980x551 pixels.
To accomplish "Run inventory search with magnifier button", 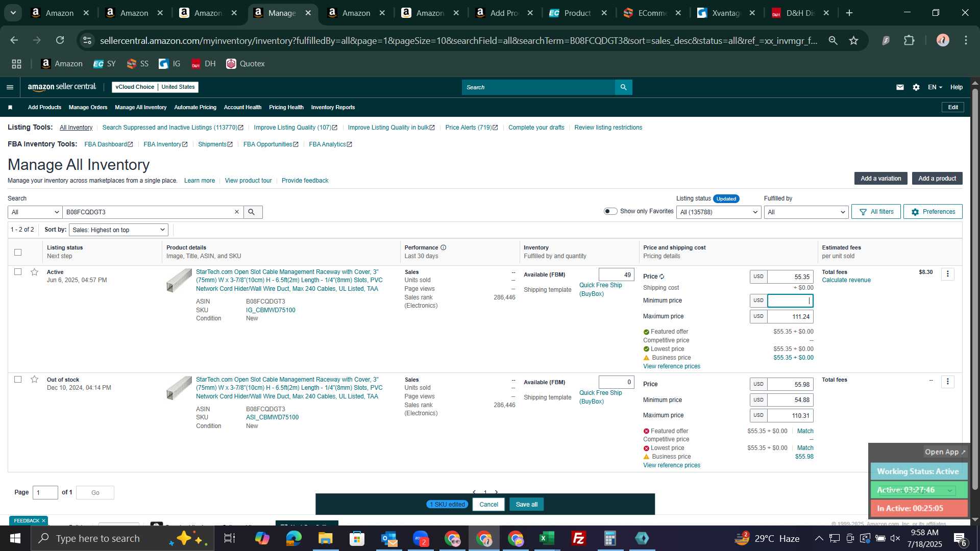I will [x=253, y=212].
